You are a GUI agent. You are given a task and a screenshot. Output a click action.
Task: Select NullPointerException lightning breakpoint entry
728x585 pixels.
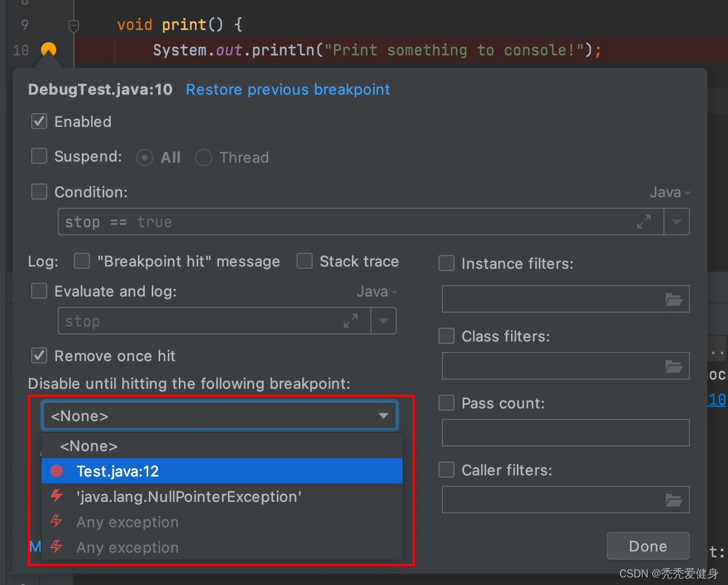click(x=189, y=497)
